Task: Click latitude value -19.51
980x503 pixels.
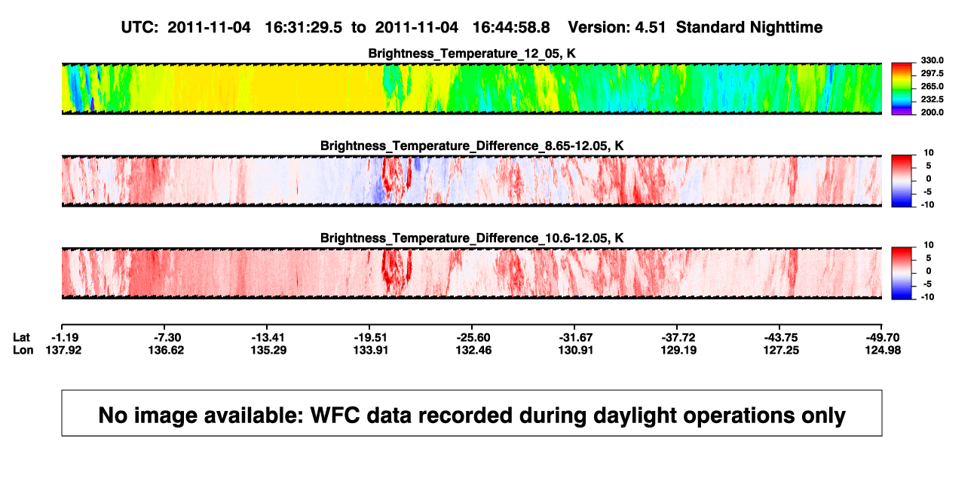Action: click(x=372, y=337)
